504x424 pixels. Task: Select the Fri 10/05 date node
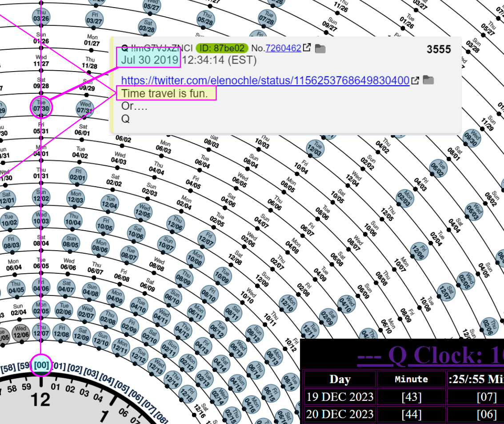pyautogui.click(x=105, y=225)
